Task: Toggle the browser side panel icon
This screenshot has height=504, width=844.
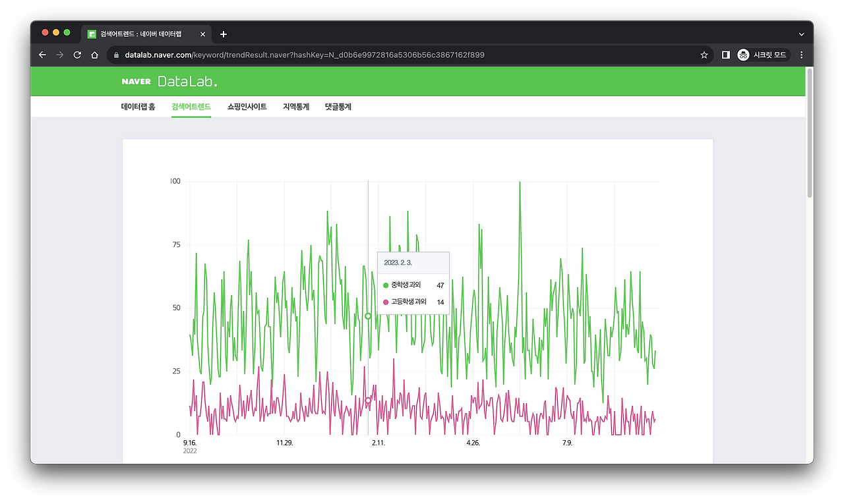Action: click(725, 55)
